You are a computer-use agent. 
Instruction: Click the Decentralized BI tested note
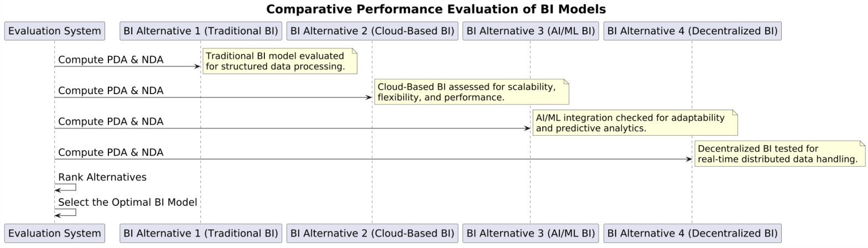coord(779,154)
